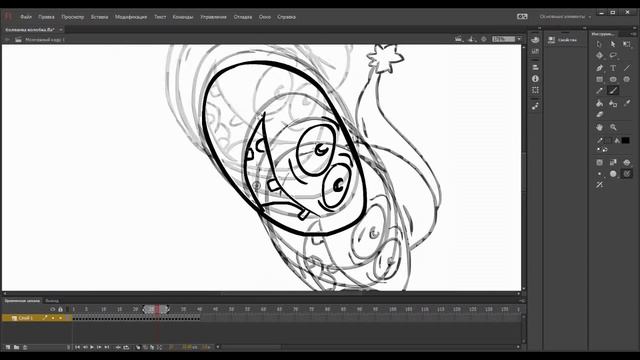Select the Free Transform tool
Viewport: 640px width, 360px height.
(x=627, y=44)
